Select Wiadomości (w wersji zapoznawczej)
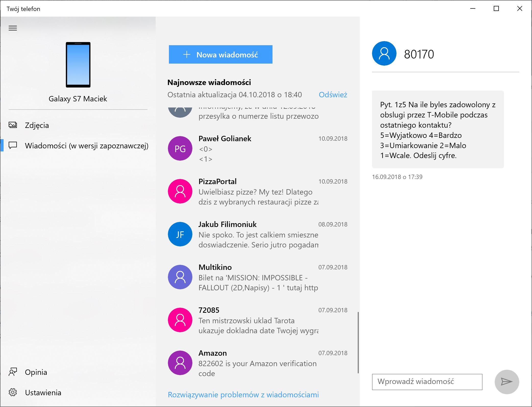Viewport: 532px width, 407px height. [78, 146]
